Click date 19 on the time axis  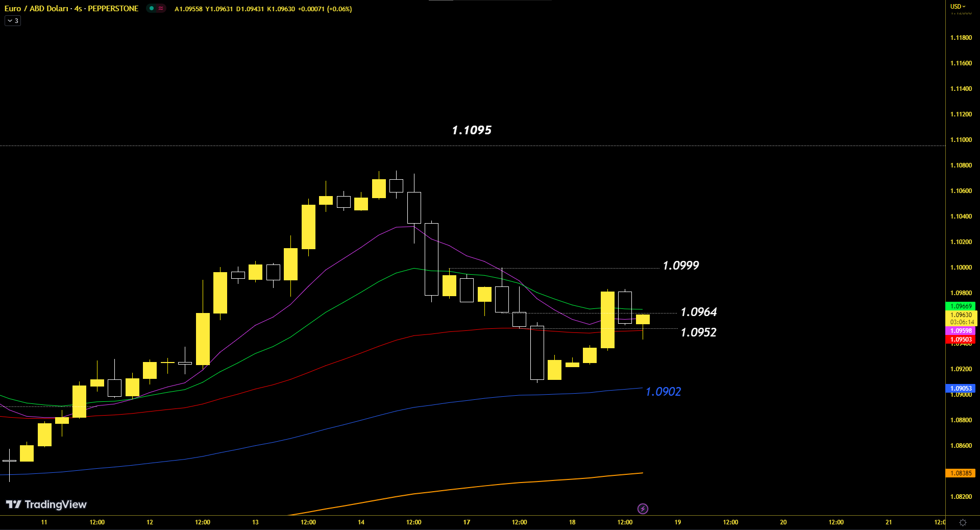tap(677, 522)
